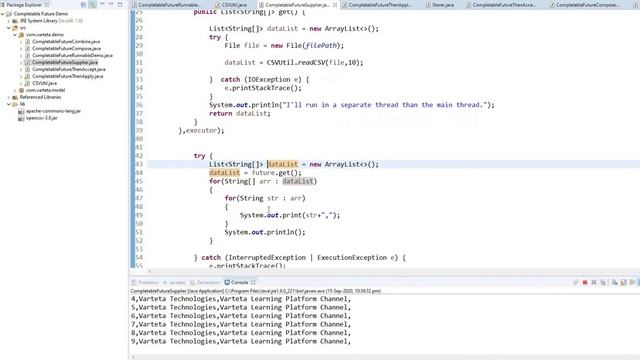
Task: Click Remove All Terminated Launches icon
Action: [603, 282]
